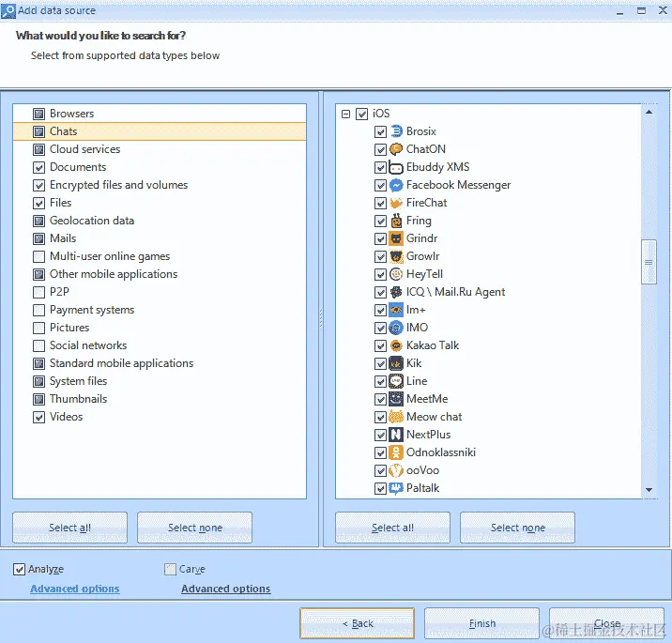
Task: Click the Thumbnails label
Action: 79,399
